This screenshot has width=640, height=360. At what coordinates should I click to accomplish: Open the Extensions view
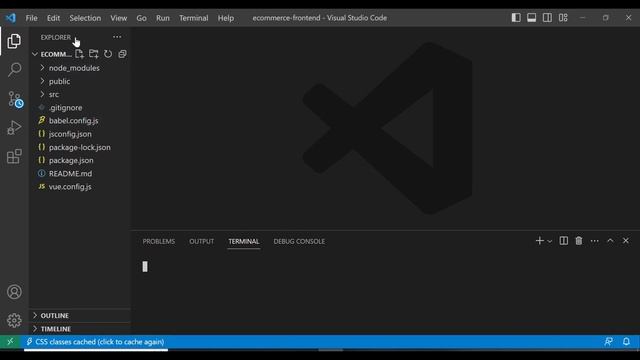tap(14, 156)
